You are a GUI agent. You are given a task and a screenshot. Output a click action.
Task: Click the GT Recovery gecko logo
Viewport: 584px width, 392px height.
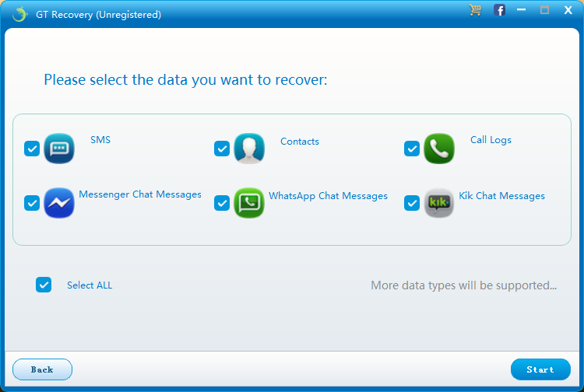pyautogui.click(x=19, y=14)
